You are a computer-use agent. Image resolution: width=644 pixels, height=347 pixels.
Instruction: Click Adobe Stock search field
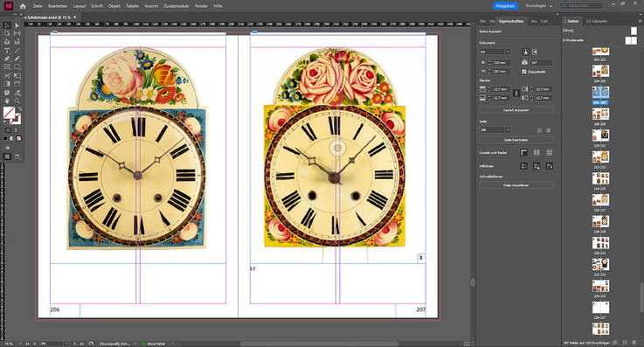(582, 6)
